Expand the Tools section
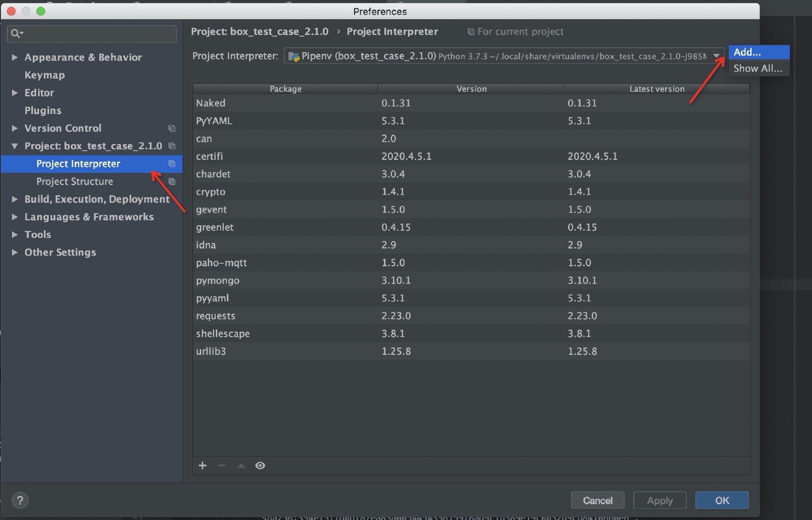Image resolution: width=812 pixels, height=520 pixels. pyautogui.click(x=14, y=234)
